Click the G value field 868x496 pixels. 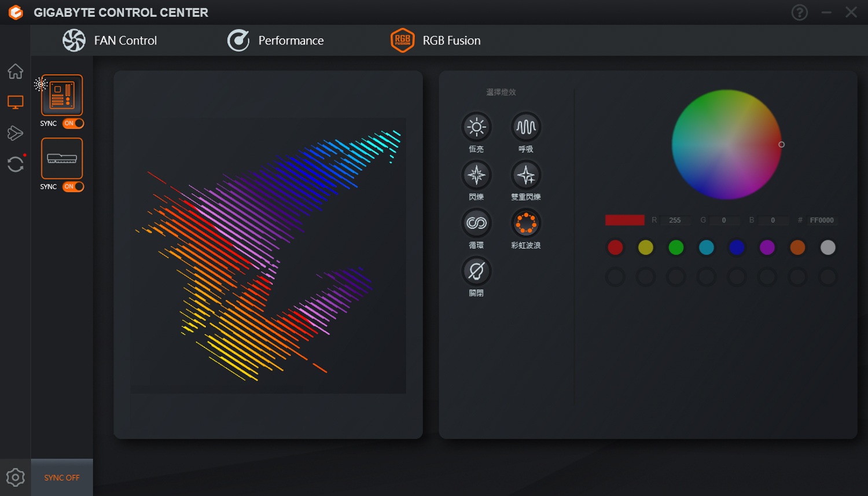click(x=724, y=221)
